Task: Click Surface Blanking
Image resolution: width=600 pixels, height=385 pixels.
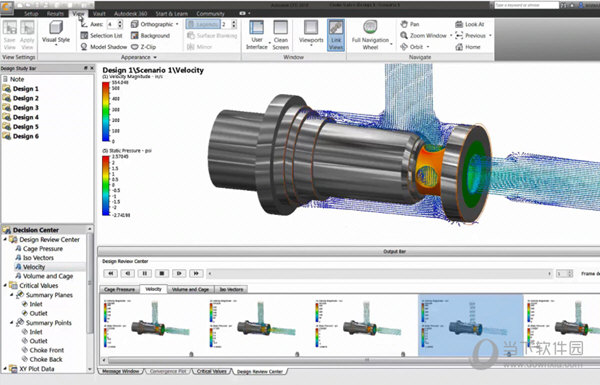Action: (212, 36)
